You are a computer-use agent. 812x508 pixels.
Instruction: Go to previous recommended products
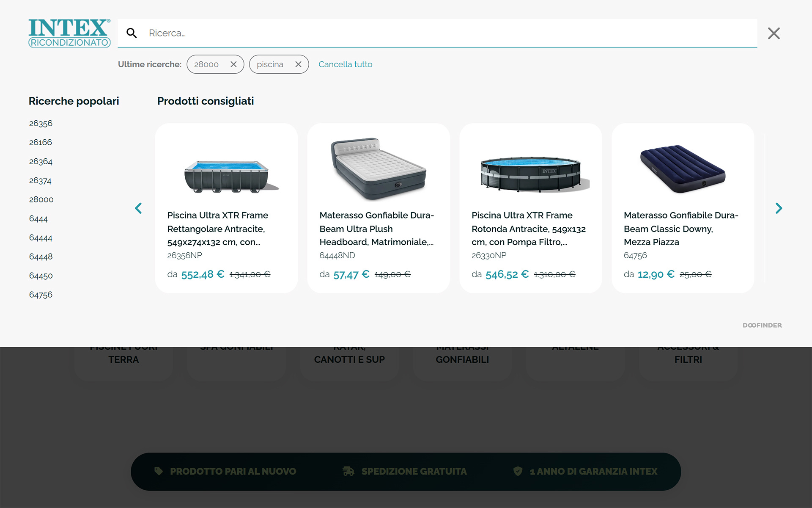click(x=138, y=208)
